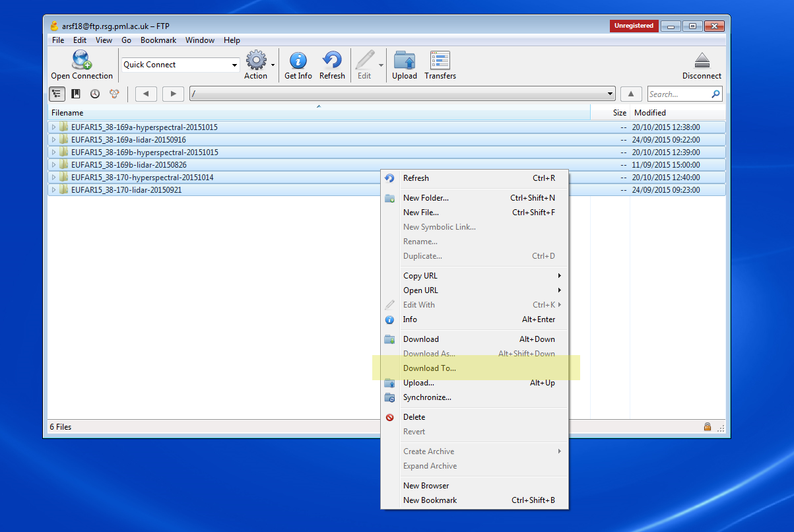Show the Bonjour view icon
The width and height of the screenshot is (794, 532).
(x=114, y=94)
